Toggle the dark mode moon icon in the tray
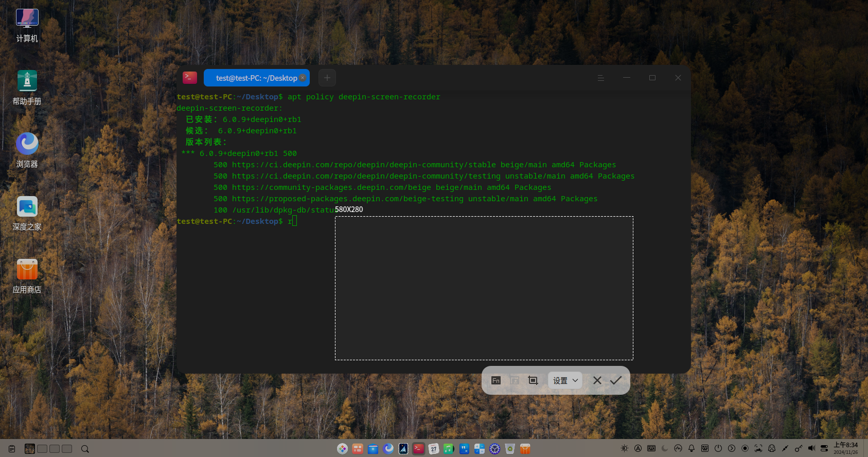868x457 pixels. click(665, 448)
